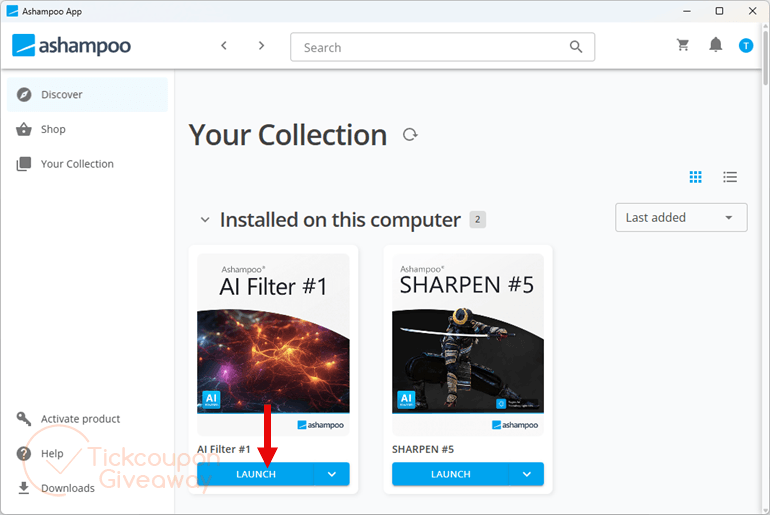The width and height of the screenshot is (770, 515).
Task: Maximize the Ashampoo App window
Action: [x=719, y=11]
